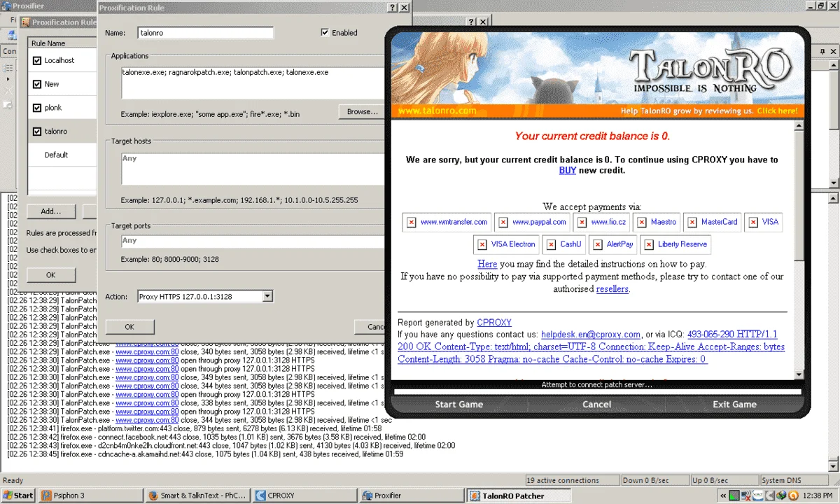
Task: Switch to Proxifier taskbar button
Action: pyautogui.click(x=412, y=496)
